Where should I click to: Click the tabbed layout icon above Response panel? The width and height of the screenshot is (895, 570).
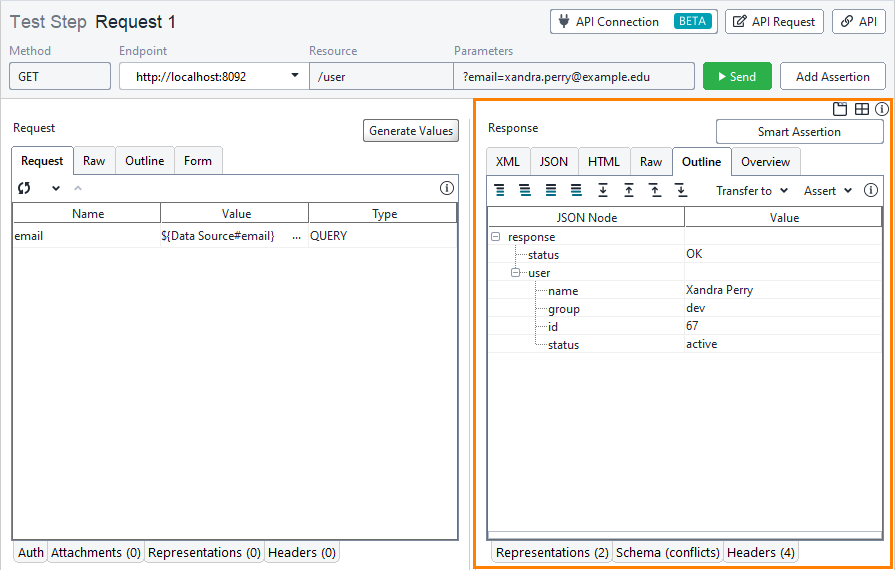pyautogui.click(x=841, y=109)
